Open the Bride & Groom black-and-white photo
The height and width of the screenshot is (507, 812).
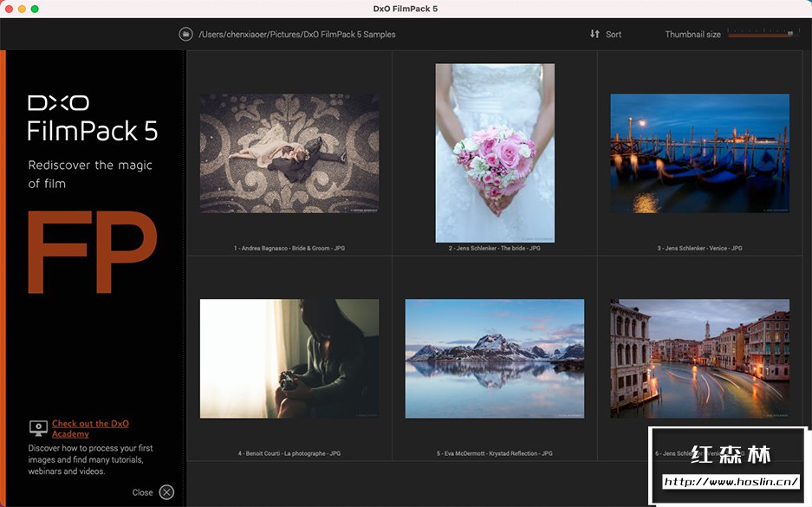289,153
